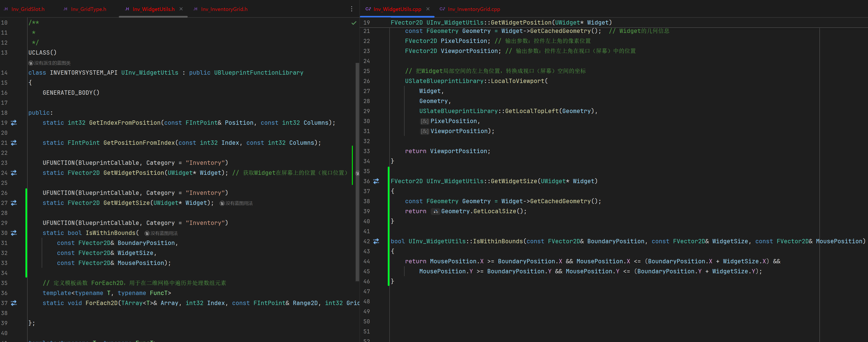Click gutter icon next to GetWidgetPosition declaration
Image resolution: width=868 pixels, height=342 pixels.
(14, 173)
